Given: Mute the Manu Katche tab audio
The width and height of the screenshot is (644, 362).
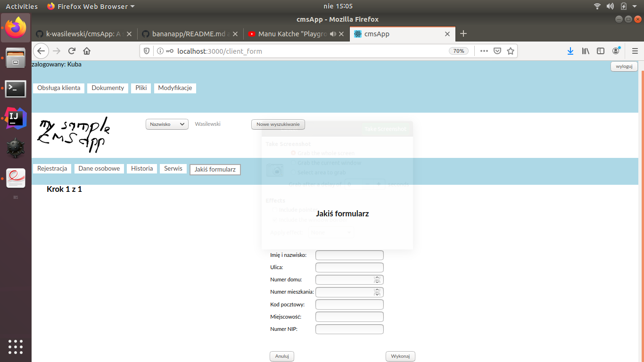Looking at the screenshot, I should point(333,34).
